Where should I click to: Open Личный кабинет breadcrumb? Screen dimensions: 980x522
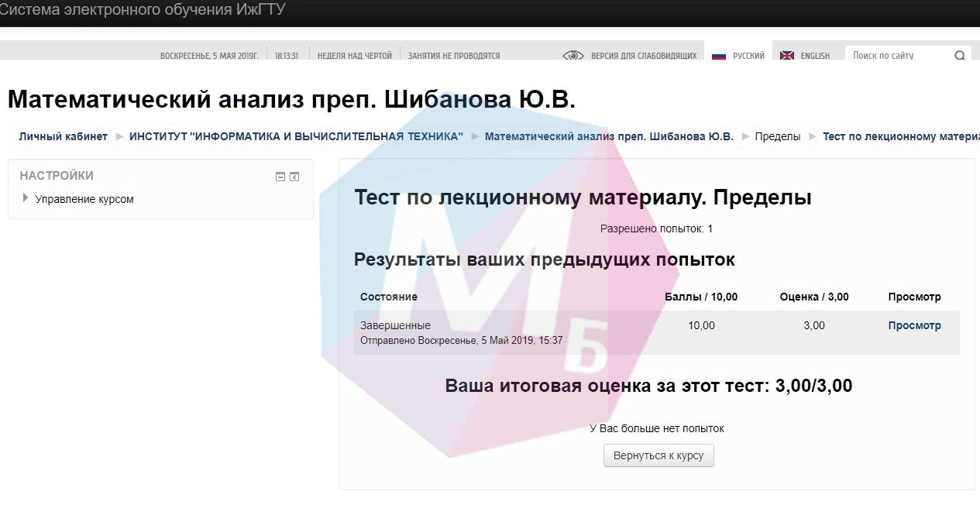[x=64, y=136]
